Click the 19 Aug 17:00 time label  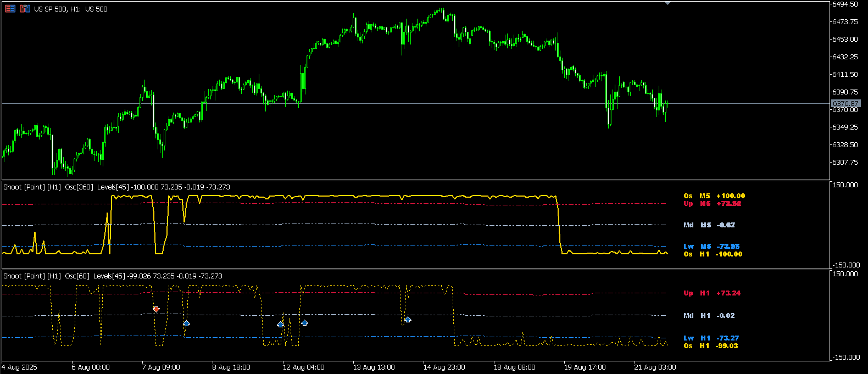(x=585, y=367)
